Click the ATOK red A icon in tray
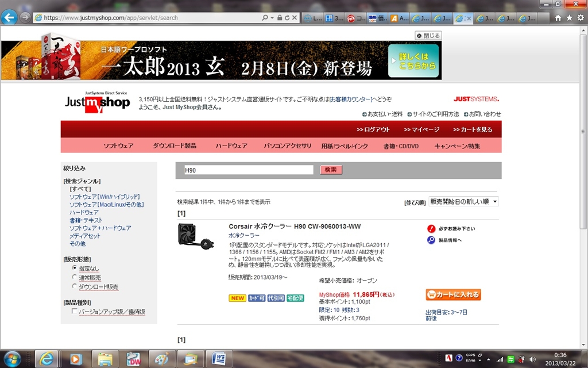This screenshot has height=368, width=588. [448, 358]
